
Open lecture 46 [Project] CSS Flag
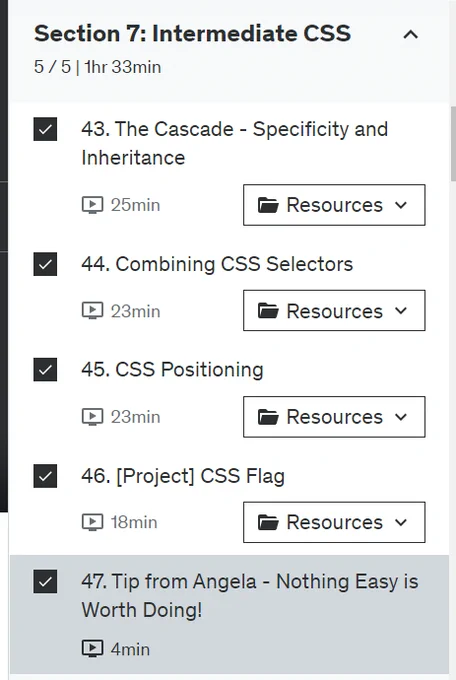[183, 476]
